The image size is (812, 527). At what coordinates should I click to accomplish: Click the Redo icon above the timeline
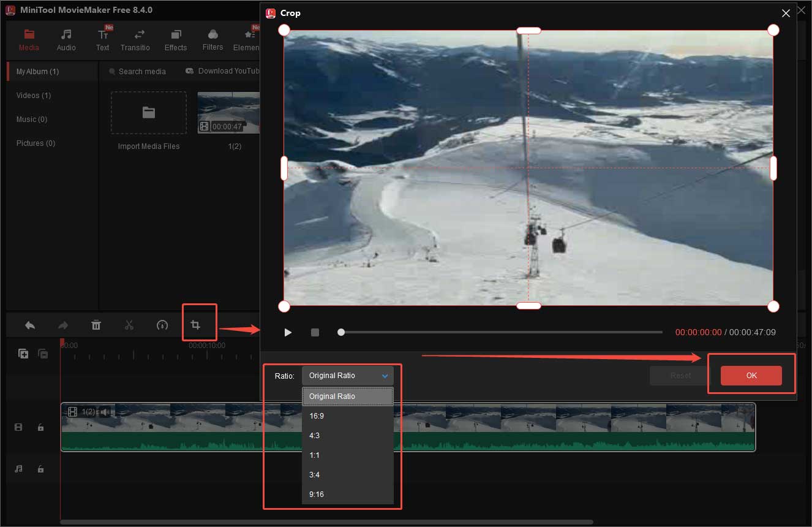63,325
